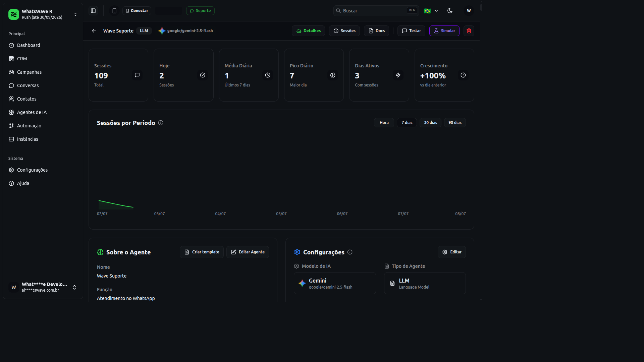Open the W user avatar in top bar
The height and width of the screenshot is (362, 644).
(469, 11)
